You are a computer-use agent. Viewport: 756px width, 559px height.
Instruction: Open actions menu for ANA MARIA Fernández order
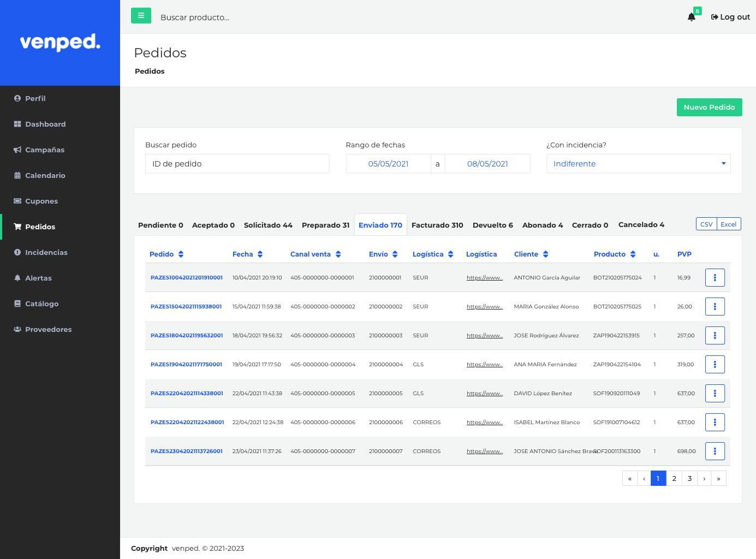coord(715,364)
